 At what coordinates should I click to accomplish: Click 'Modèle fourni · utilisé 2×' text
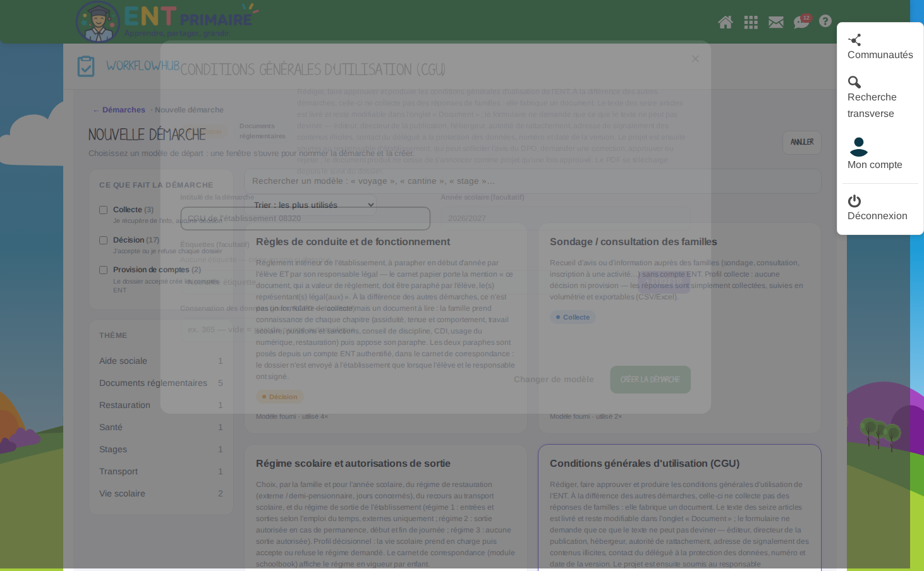[586, 416]
